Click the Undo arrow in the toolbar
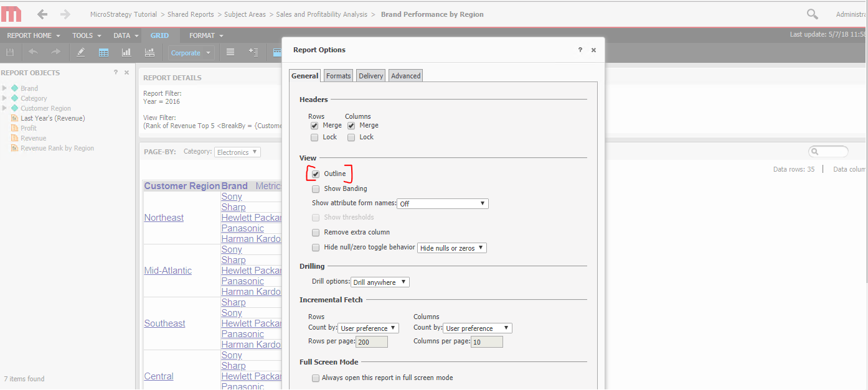Screen dimensions: 868x390 [32, 52]
